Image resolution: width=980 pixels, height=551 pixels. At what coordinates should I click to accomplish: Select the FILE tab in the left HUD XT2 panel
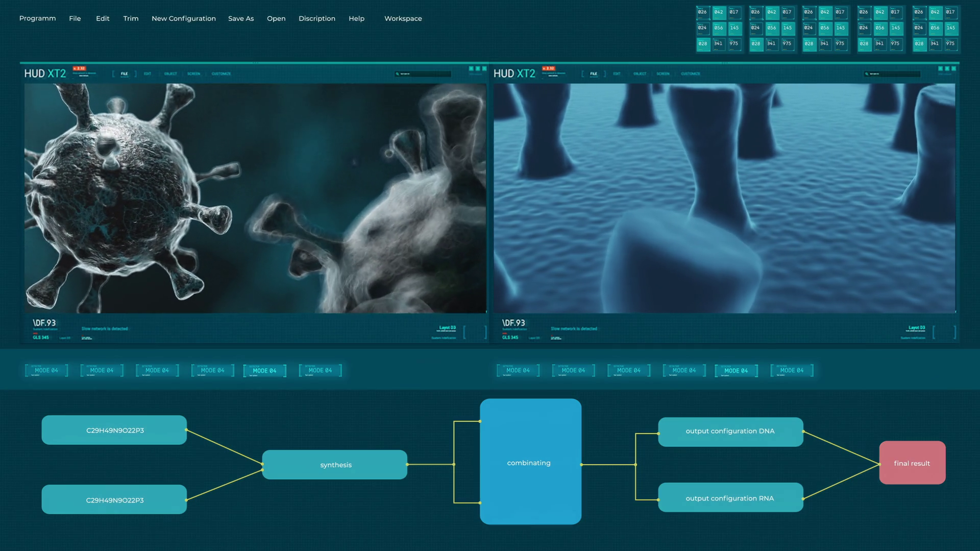click(124, 74)
